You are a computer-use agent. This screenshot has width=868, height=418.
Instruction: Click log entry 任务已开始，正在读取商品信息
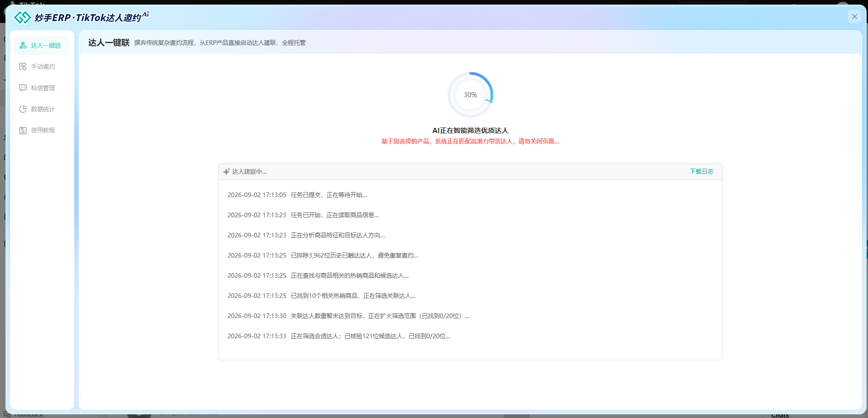(335, 215)
